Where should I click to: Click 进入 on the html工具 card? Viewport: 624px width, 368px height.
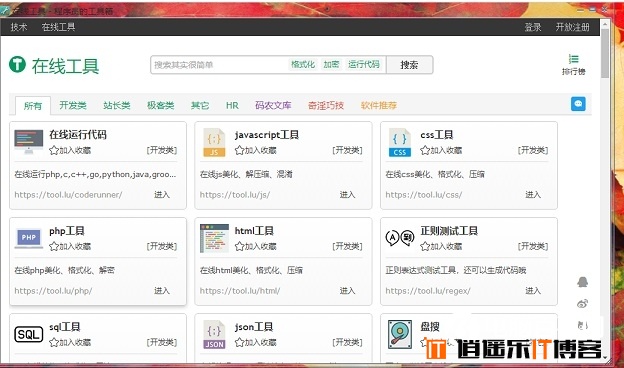pyautogui.click(x=347, y=291)
